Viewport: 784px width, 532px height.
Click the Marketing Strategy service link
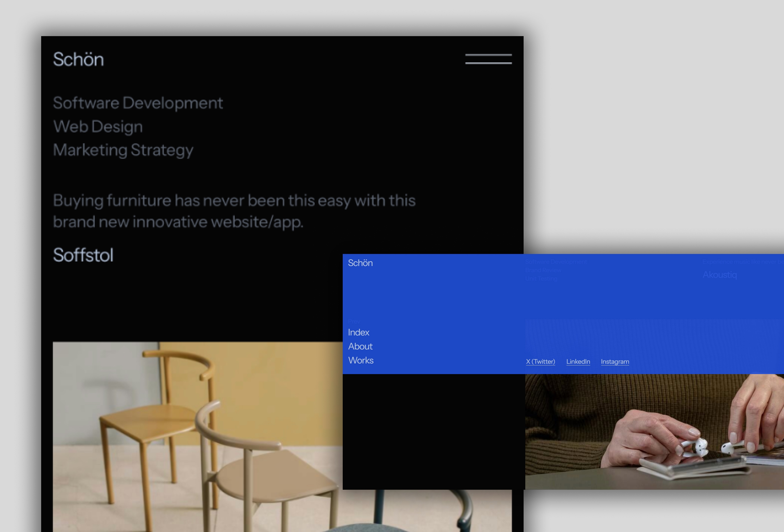[x=123, y=150]
